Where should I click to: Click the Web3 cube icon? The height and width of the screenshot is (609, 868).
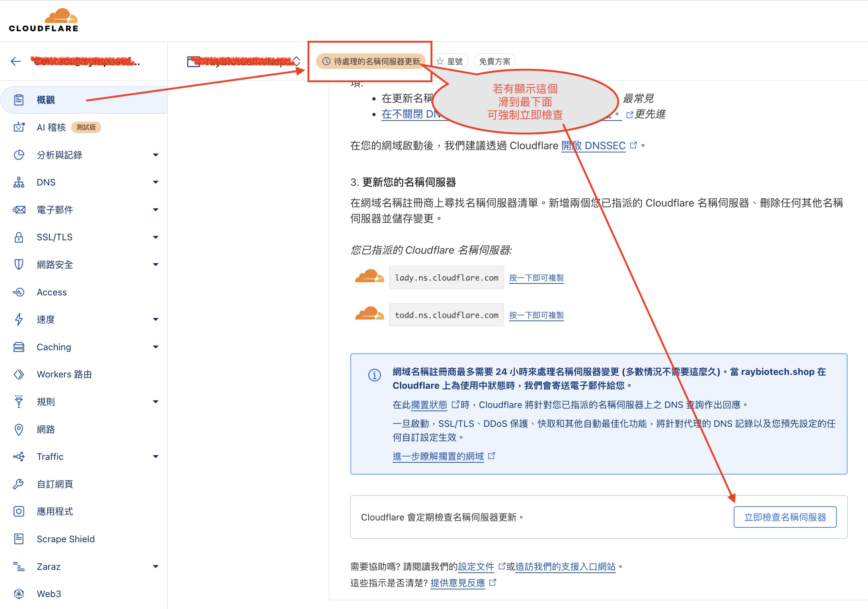coord(19,594)
